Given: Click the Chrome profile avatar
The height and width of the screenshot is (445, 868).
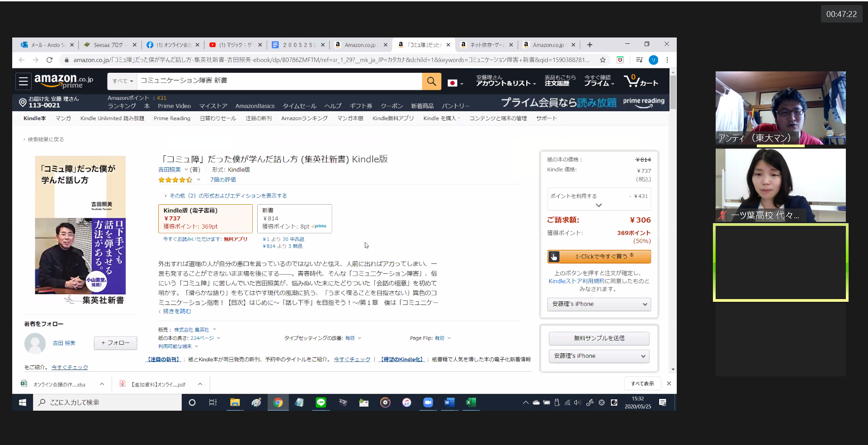Looking at the screenshot, I should coord(653,60).
